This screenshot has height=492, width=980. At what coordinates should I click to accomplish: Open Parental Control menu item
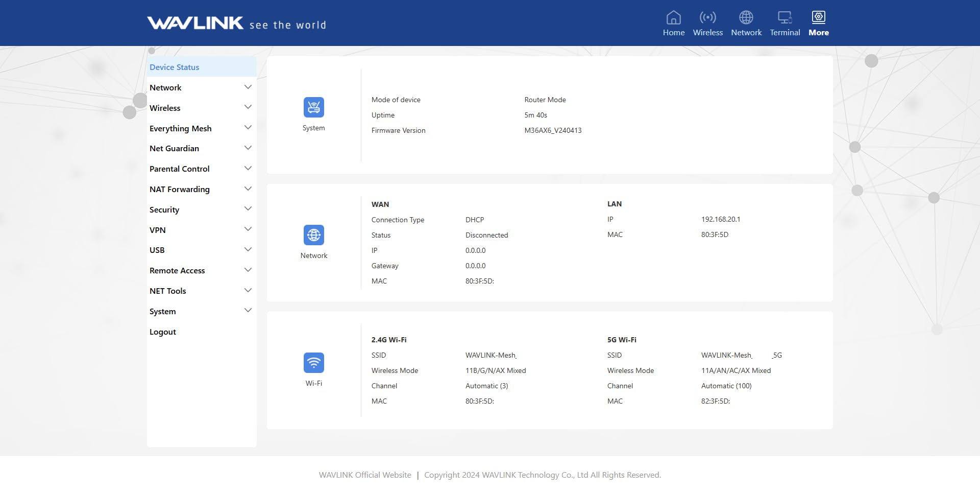[x=180, y=169]
